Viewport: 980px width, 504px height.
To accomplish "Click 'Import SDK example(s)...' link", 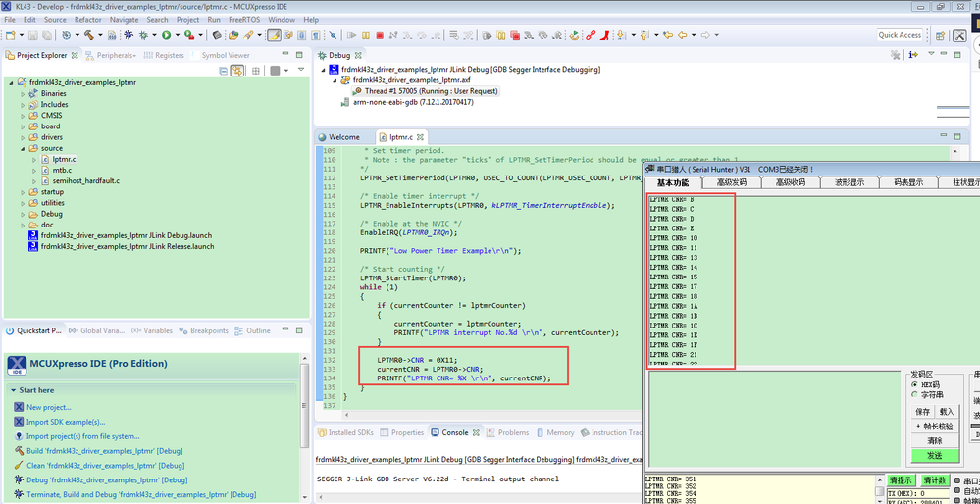I will point(68,422).
